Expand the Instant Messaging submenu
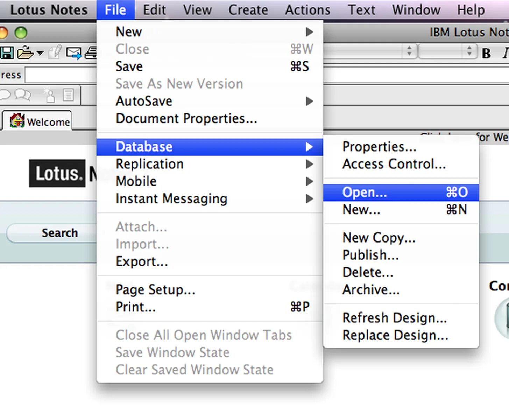 pos(210,199)
